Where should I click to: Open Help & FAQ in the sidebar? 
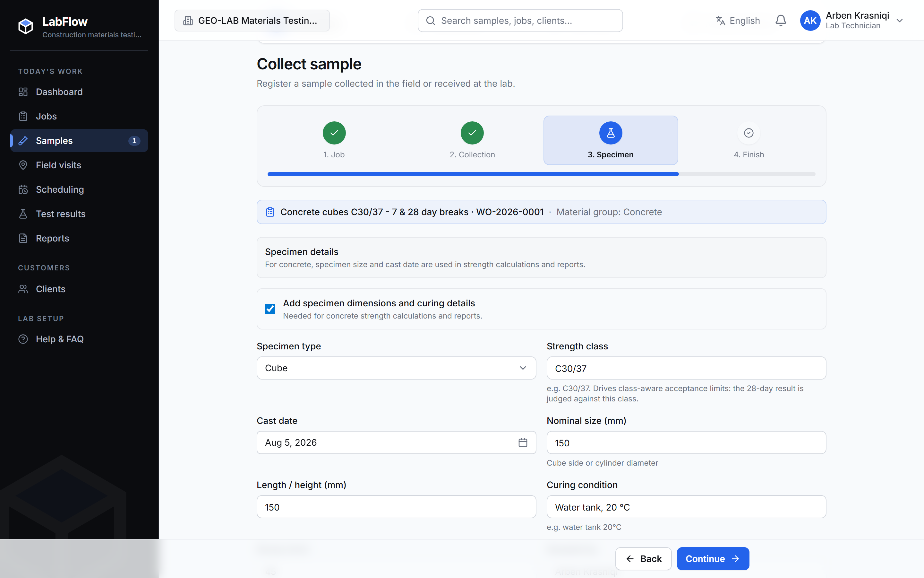pos(79,339)
